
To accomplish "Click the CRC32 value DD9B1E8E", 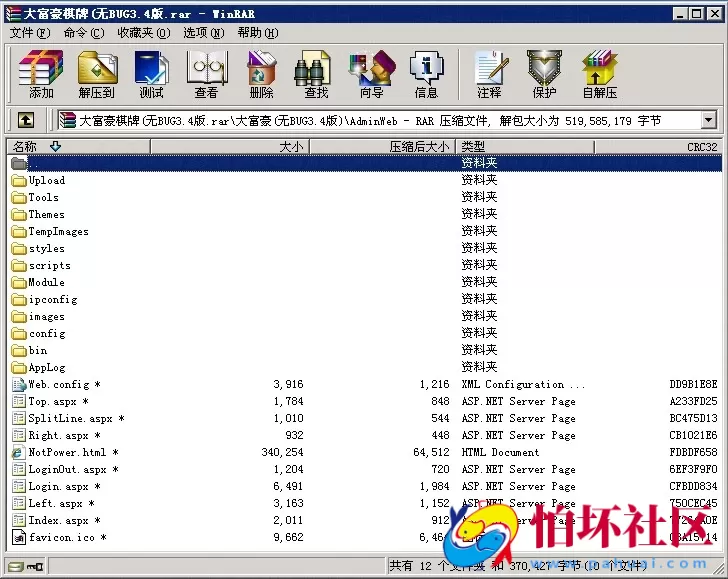I will pyautogui.click(x=693, y=384).
